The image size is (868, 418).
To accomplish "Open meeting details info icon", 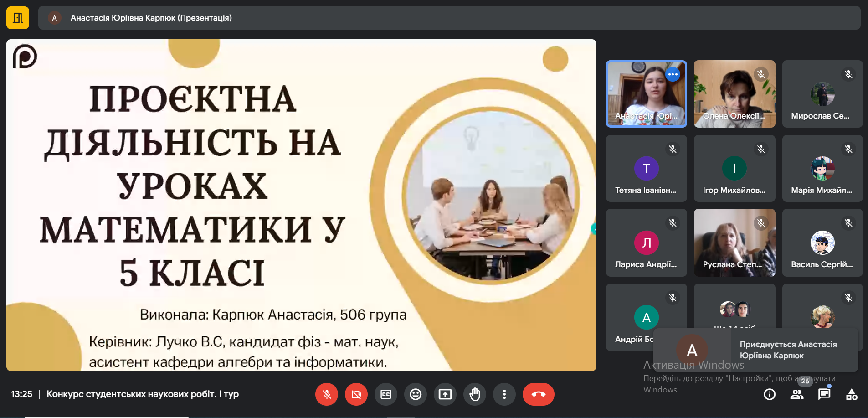I will point(770,394).
